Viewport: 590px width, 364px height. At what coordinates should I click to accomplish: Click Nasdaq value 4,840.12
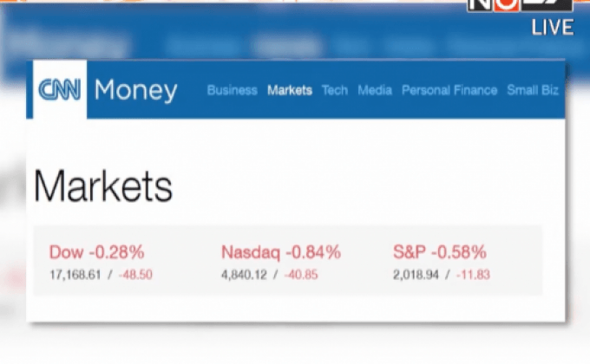pos(244,275)
